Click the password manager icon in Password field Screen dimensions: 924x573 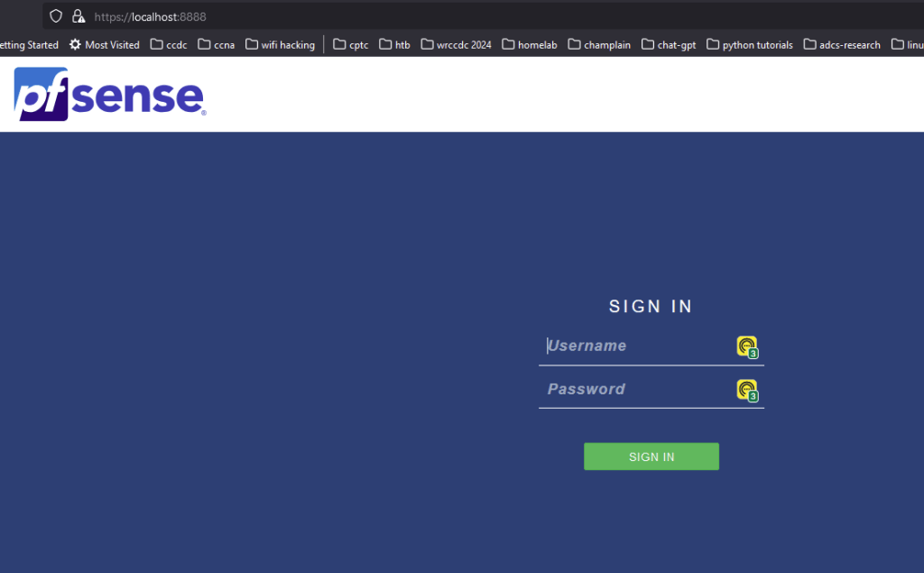[746, 390]
